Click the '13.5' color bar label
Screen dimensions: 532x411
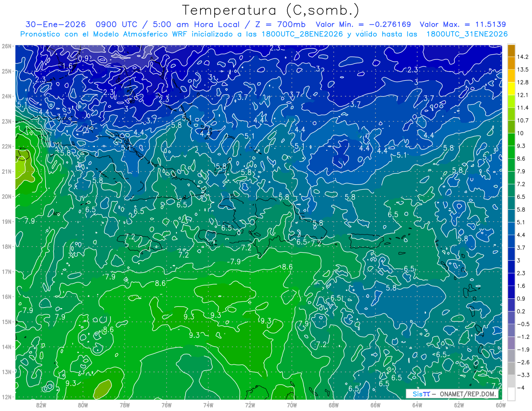pos(523,70)
